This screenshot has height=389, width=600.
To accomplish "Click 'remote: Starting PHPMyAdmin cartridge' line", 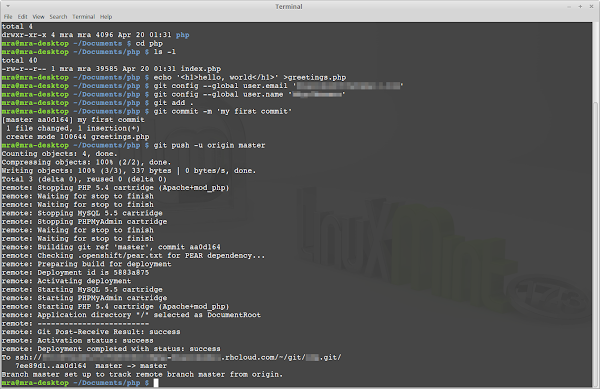I will [x=84, y=298].
